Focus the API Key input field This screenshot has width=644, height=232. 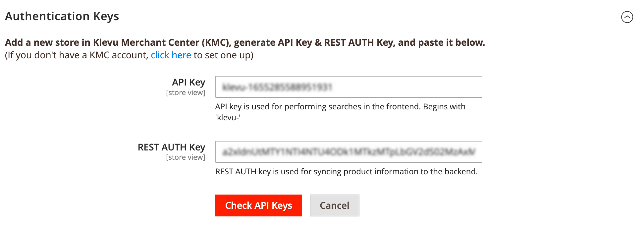pyautogui.click(x=349, y=87)
